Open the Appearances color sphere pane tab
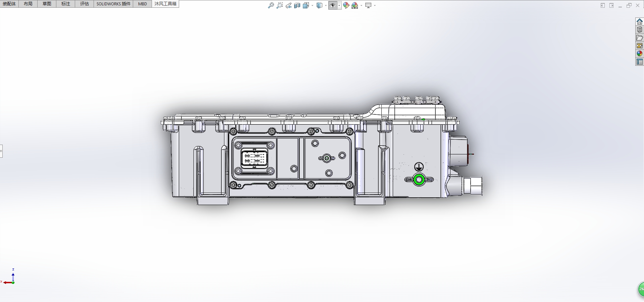The image size is (644, 302). point(640,54)
